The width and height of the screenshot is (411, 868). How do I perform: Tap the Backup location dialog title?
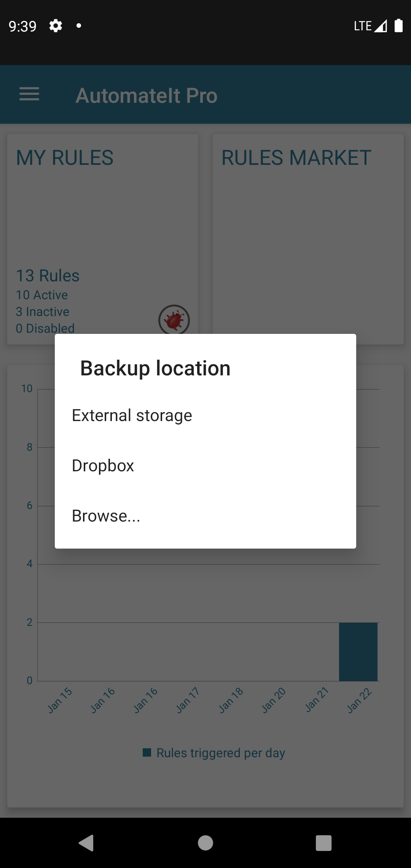point(155,368)
